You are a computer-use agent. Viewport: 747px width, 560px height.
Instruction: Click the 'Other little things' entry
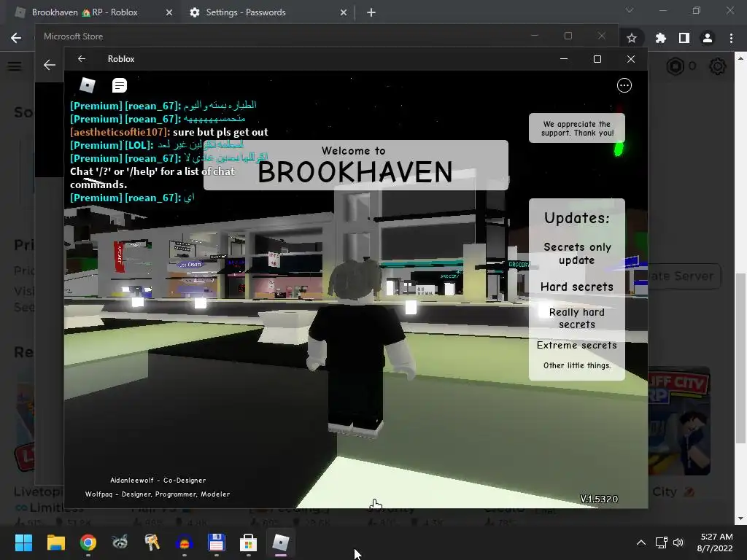click(x=577, y=366)
